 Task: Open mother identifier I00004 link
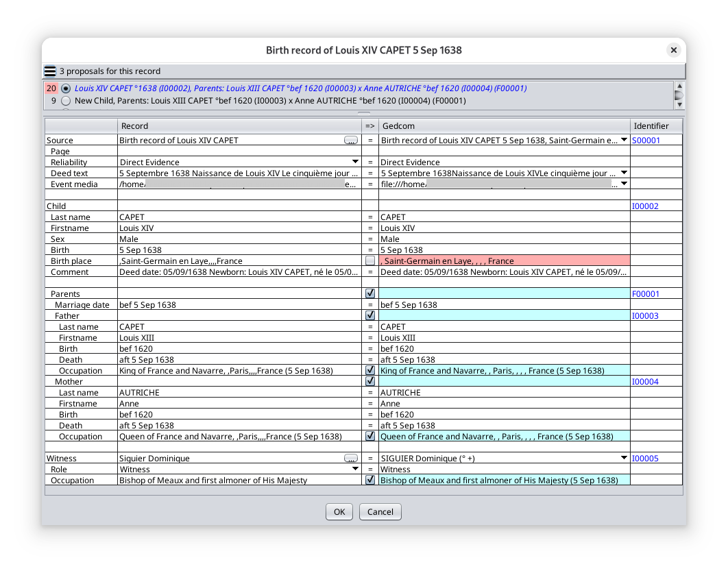click(x=645, y=382)
